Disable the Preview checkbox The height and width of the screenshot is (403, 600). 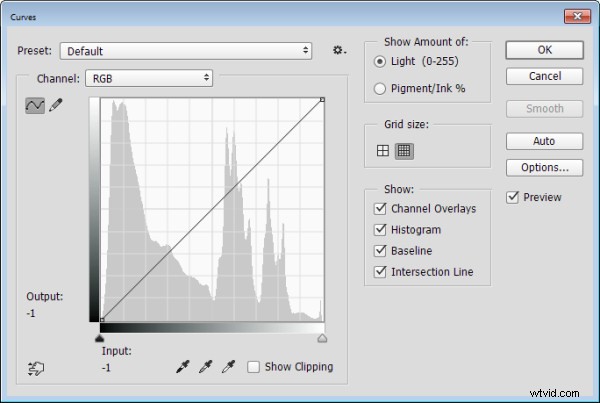pyautogui.click(x=512, y=197)
